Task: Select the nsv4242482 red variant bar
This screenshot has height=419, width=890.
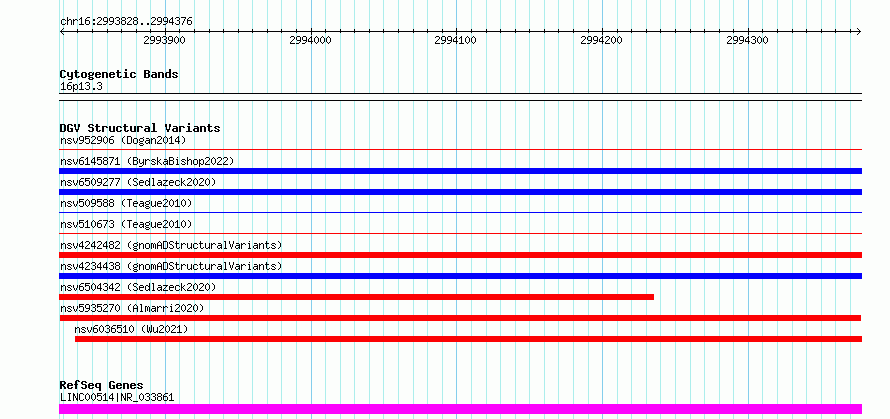Action: 460,255
